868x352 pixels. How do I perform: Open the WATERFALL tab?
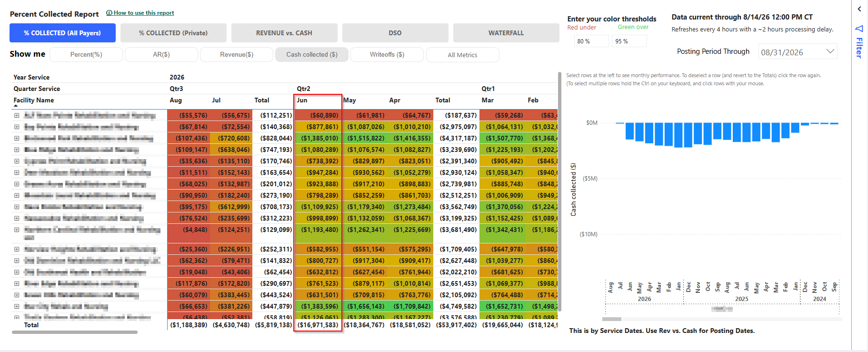tap(506, 33)
